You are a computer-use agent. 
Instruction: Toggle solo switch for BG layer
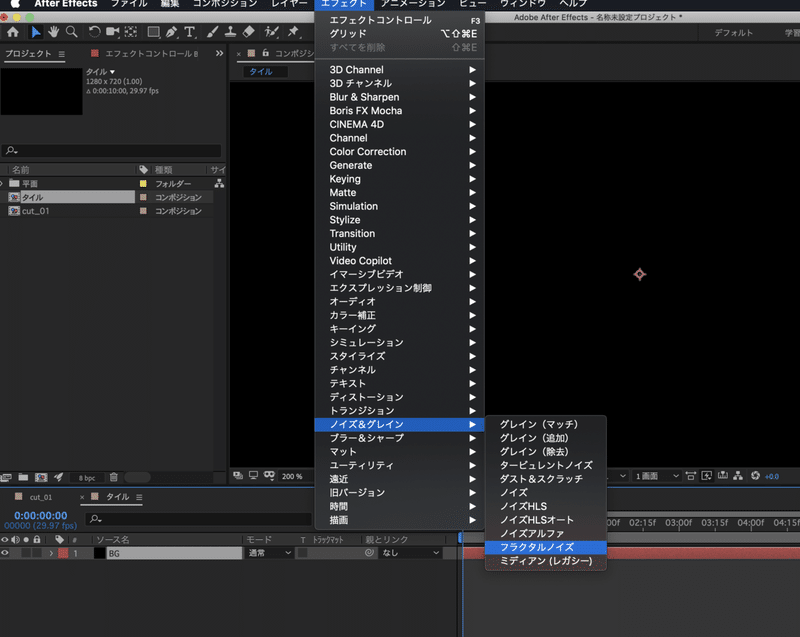coord(26,553)
